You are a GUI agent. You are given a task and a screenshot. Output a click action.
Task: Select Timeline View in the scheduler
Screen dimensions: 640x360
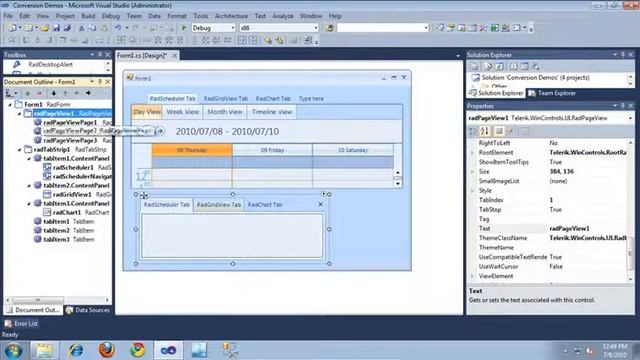point(272,112)
